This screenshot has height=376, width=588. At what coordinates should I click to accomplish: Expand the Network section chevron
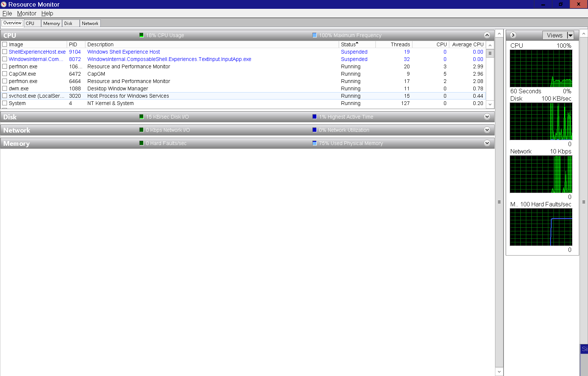487,130
